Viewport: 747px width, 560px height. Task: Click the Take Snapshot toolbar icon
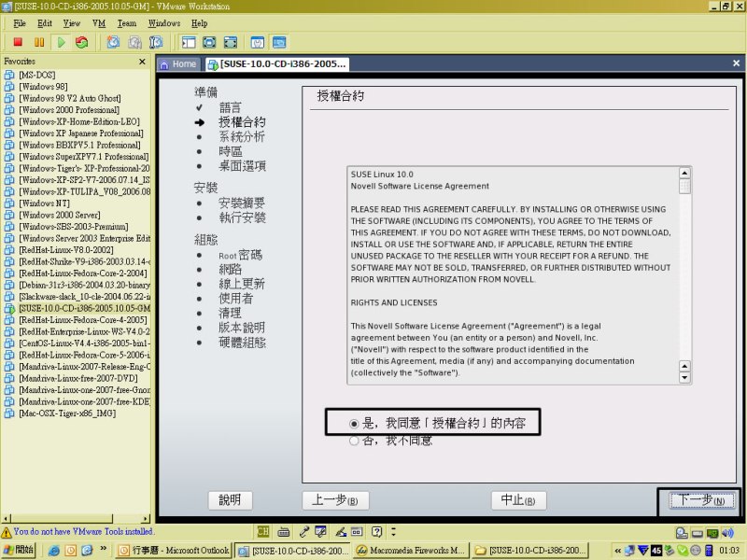tap(113, 42)
